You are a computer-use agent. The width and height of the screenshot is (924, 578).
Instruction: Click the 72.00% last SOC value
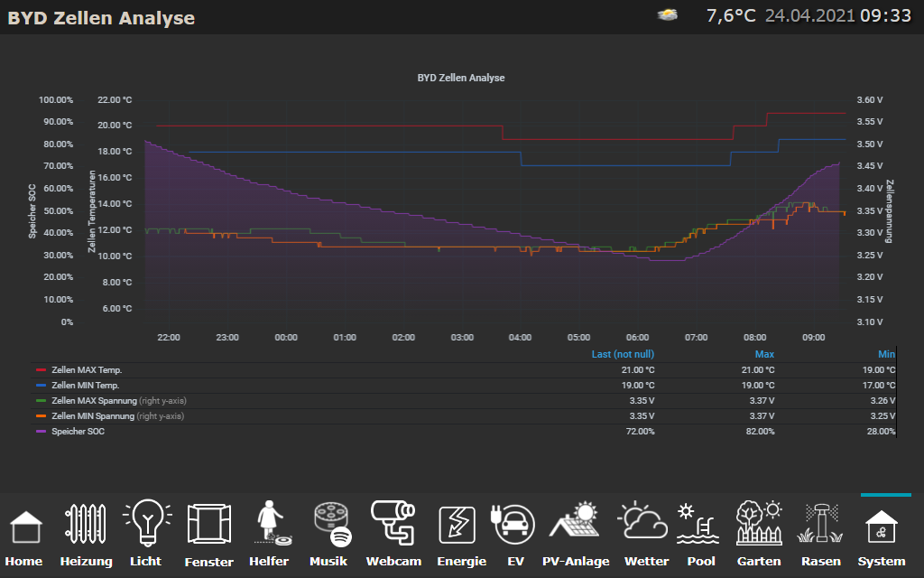pos(640,431)
